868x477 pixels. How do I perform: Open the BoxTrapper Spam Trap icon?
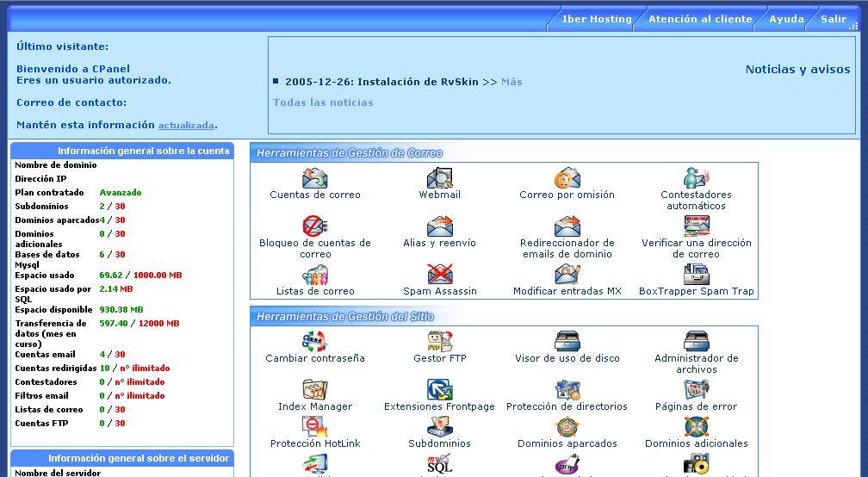click(x=697, y=275)
